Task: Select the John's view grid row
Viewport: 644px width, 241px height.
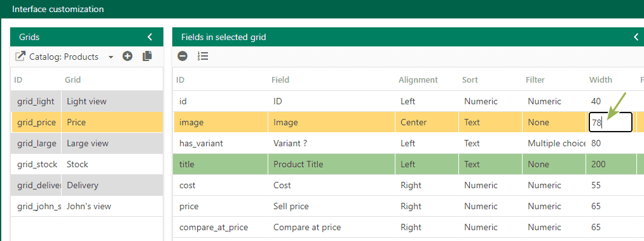Action: (x=87, y=206)
